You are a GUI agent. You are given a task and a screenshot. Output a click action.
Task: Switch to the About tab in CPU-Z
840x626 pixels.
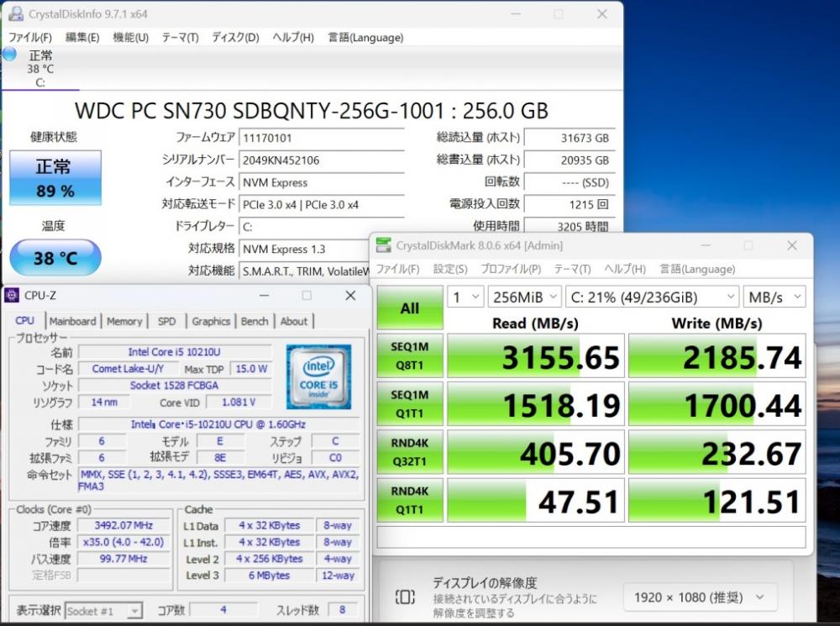[x=294, y=321]
